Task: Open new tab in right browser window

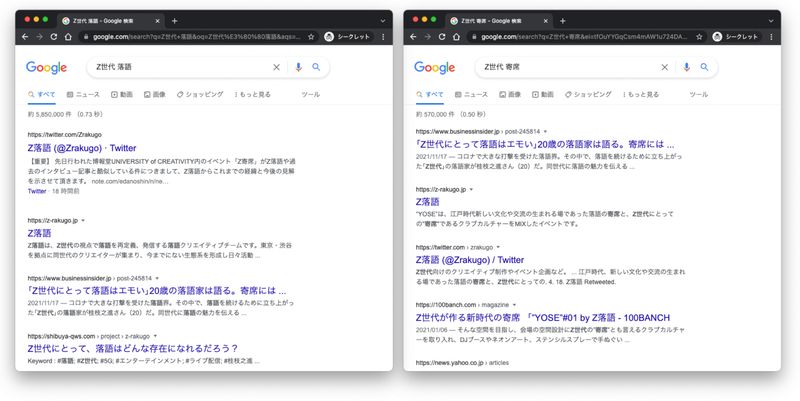Action: click(563, 21)
